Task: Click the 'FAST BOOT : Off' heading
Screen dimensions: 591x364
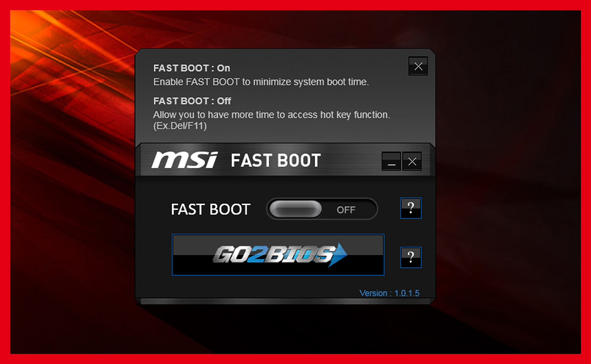Action: click(192, 101)
